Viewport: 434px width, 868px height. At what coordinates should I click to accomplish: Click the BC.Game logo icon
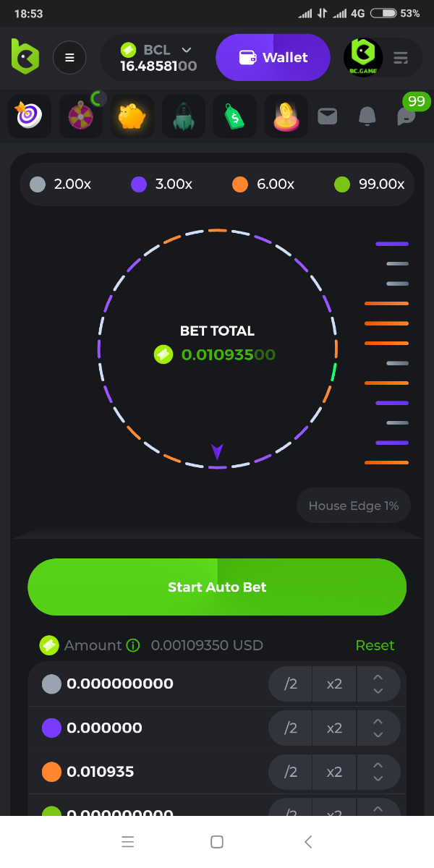[x=25, y=57]
